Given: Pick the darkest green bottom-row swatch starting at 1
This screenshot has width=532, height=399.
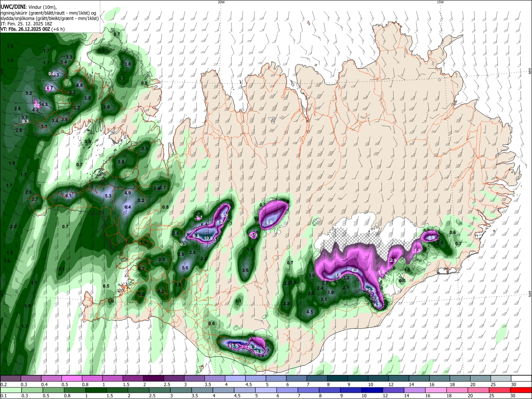Looking at the screenshot, I should point(96,390).
